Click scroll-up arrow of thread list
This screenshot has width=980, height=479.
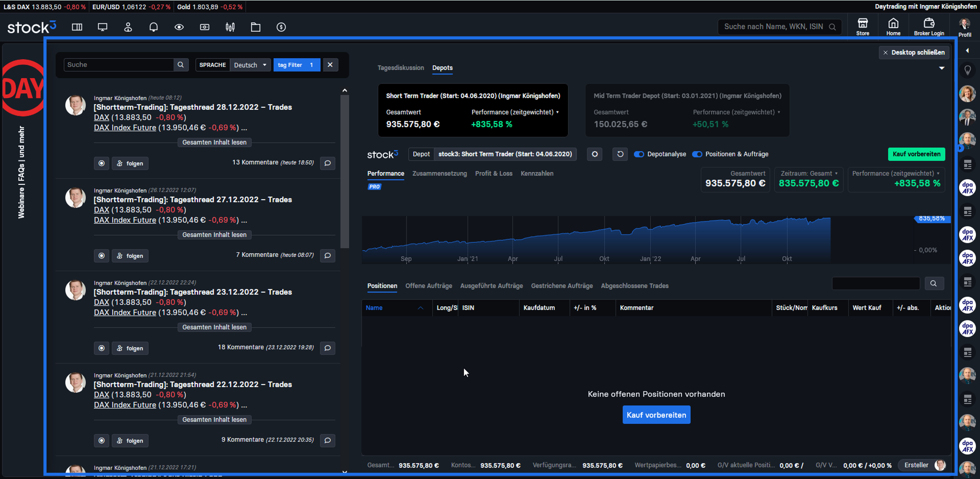(x=345, y=91)
